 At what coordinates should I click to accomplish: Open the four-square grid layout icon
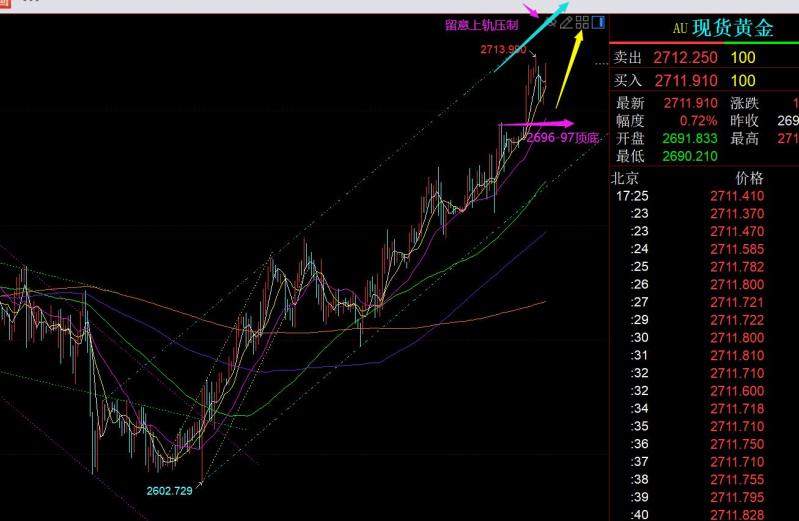click(582, 22)
